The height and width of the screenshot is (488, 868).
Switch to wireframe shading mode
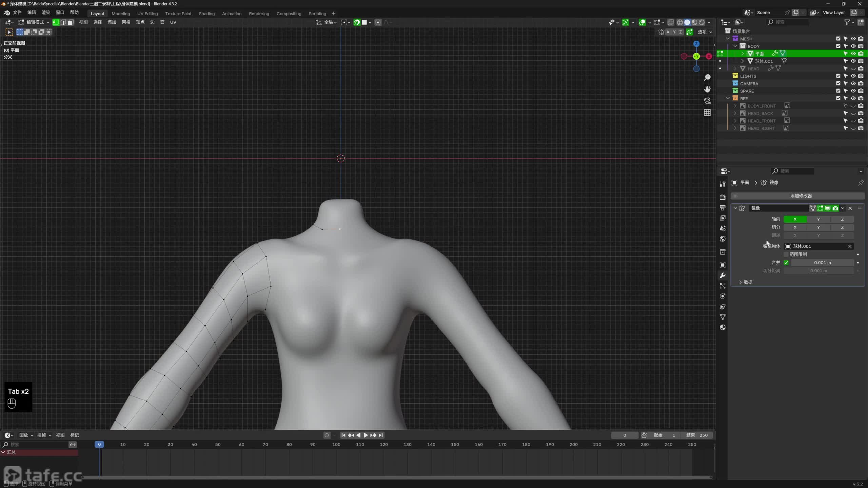[x=680, y=22]
